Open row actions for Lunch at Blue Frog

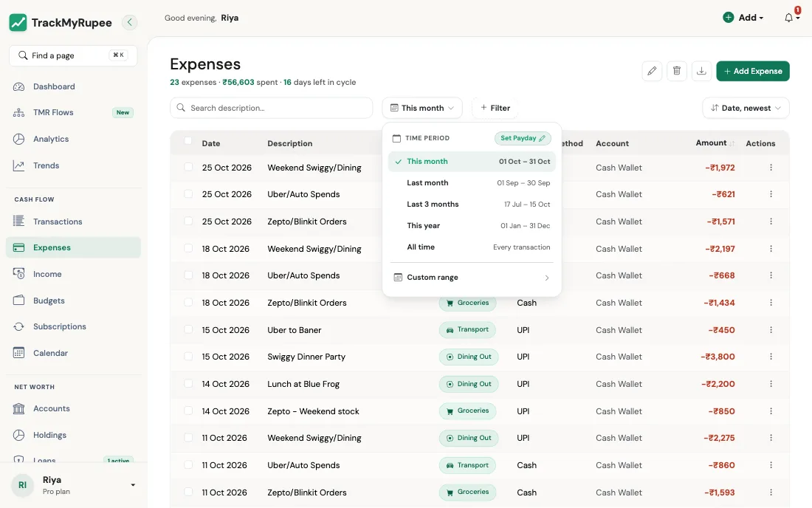coord(771,384)
